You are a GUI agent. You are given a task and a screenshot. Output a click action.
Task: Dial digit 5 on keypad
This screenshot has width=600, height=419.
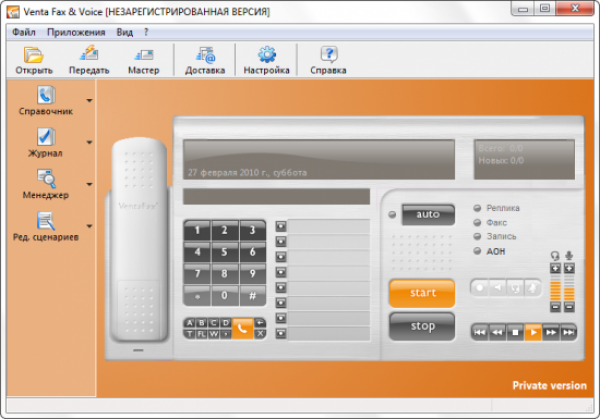pyautogui.click(x=225, y=252)
